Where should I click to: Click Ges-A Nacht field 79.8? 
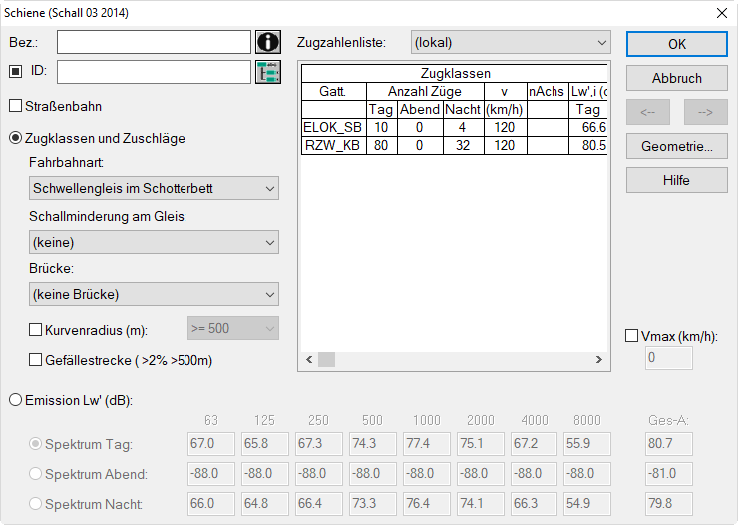click(669, 504)
